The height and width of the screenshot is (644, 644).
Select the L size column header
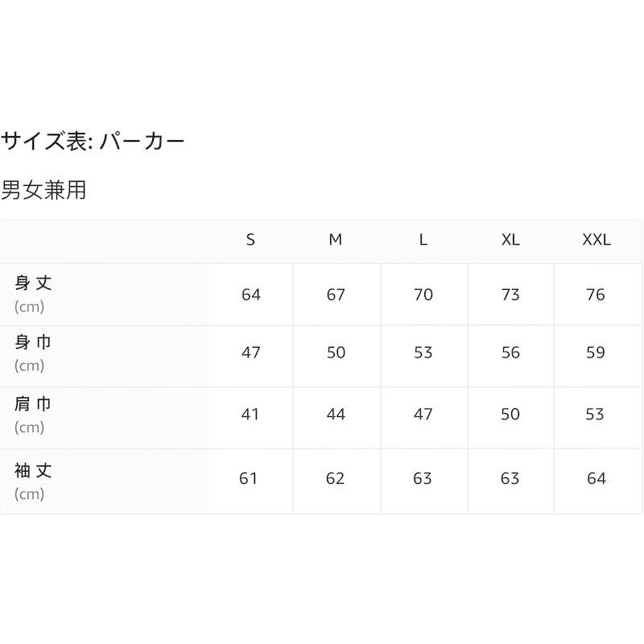(x=423, y=240)
